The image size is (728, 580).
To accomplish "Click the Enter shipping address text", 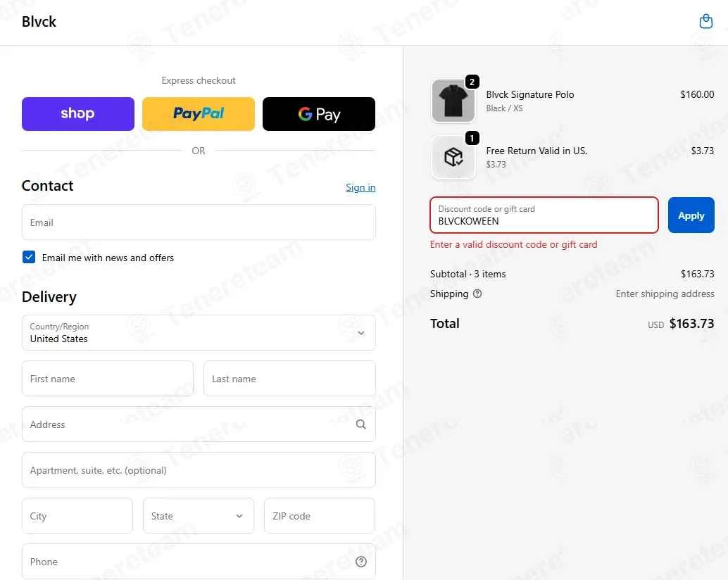I will [665, 294].
